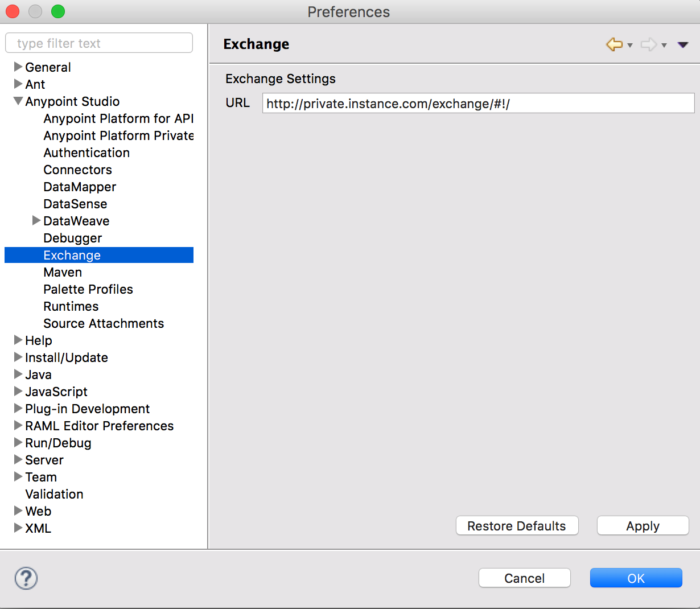The image size is (700, 609).
Task: Select the Authentication preferences item
Action: pos(86,153)
